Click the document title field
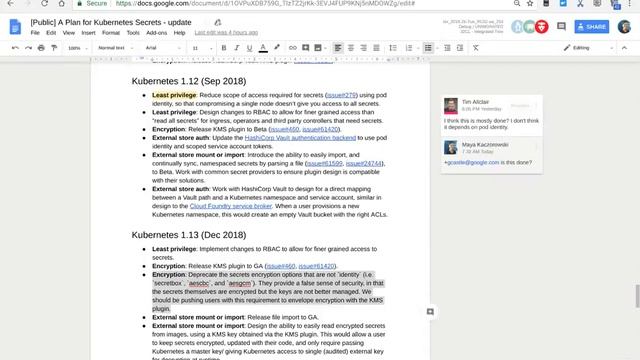Screen dimensions: 640x360 click(111, 22)
